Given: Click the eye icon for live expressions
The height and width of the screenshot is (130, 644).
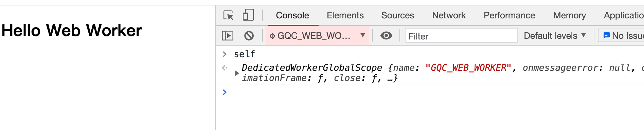Looking at the screenshot, I should [386, 35].
